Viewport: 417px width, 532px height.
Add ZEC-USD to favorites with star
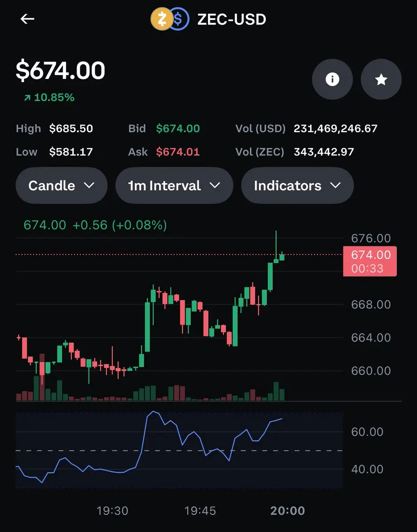click(381, 79)
